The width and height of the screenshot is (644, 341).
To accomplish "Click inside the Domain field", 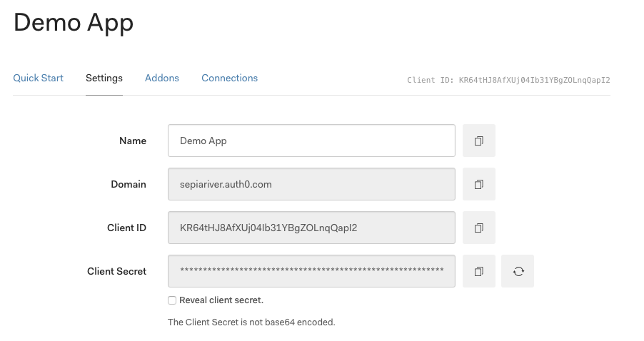I will [311, 184].
